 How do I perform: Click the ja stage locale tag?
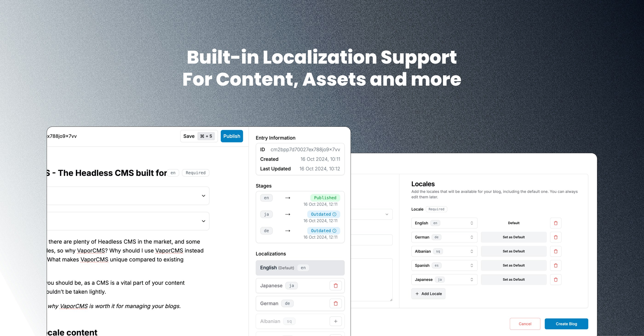[x=266, y=214]
